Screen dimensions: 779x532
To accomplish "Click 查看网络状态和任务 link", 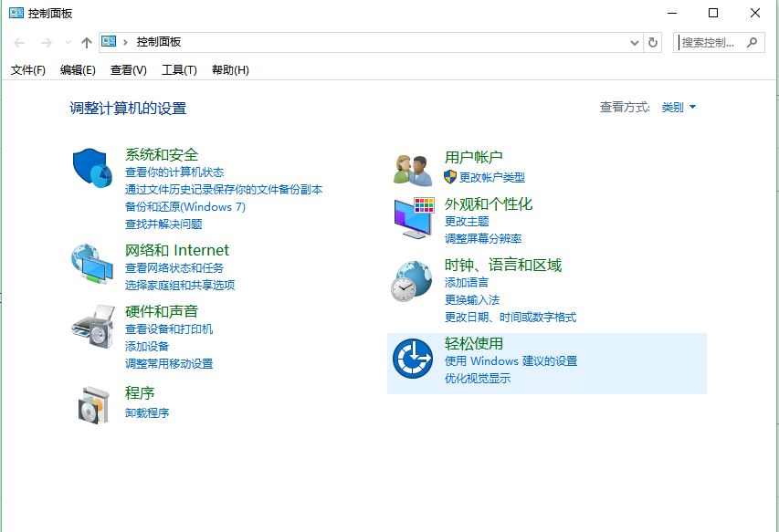I will 174,268.
